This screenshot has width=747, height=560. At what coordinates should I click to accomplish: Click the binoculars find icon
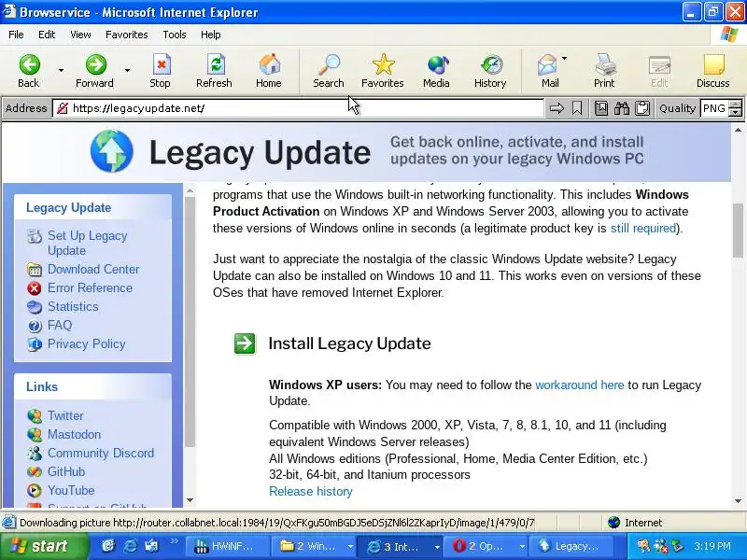(x=622, y=108)
